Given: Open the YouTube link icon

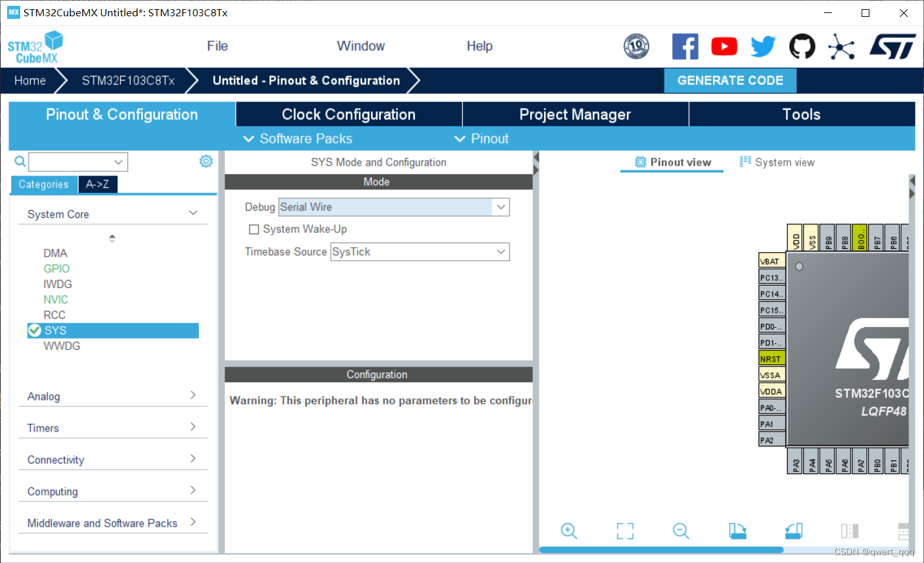Looking at the screenshot, I should coord(724,46).
